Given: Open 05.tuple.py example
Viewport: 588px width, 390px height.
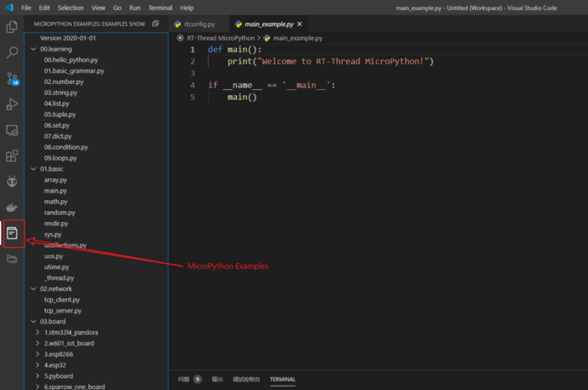Looking at the screenshot, I should [x=60, y=114].
